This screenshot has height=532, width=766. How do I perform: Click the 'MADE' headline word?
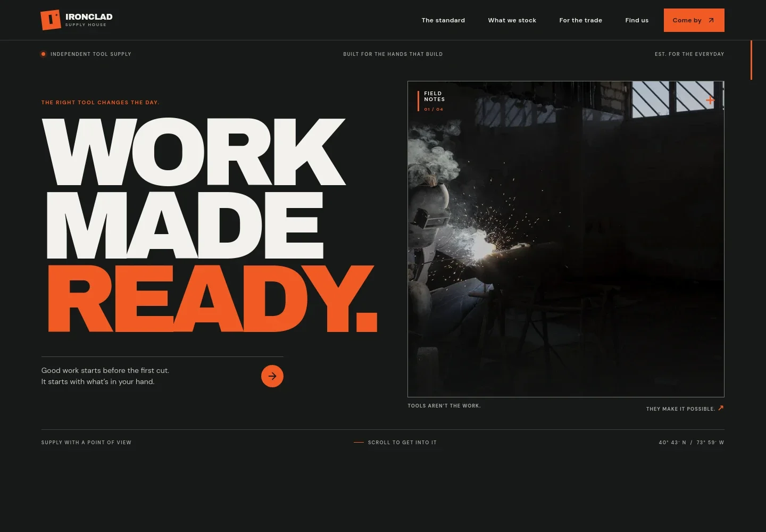click(185, 225)
